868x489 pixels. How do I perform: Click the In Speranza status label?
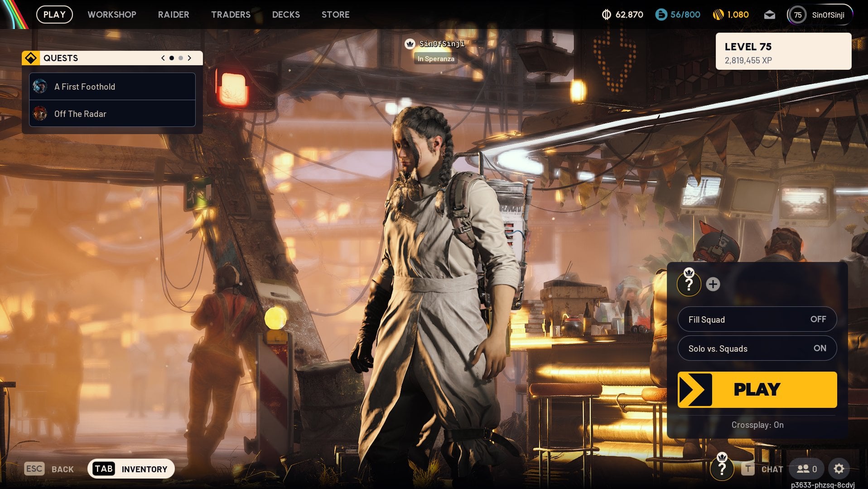(435, 59)
